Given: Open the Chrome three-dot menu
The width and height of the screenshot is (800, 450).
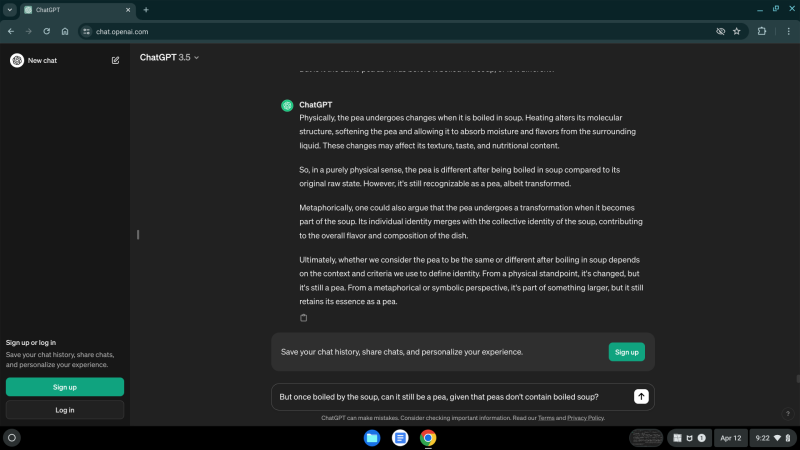Looking at the screenshot, I should click(788, 31).
